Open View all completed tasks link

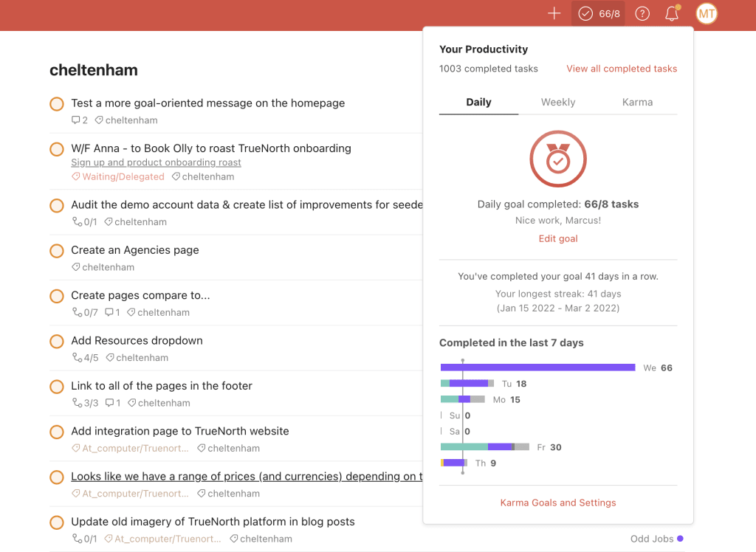click(622, 69)
